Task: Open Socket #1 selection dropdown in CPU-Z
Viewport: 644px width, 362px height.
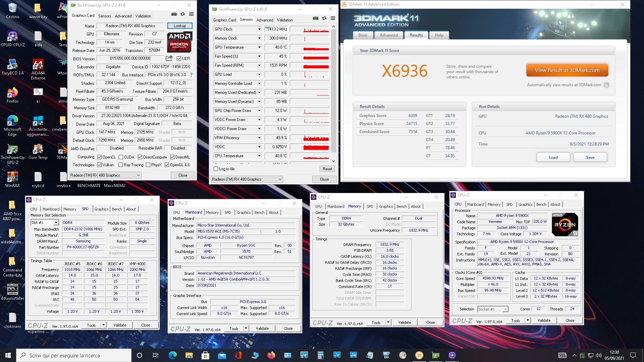Action: (493, 309)
